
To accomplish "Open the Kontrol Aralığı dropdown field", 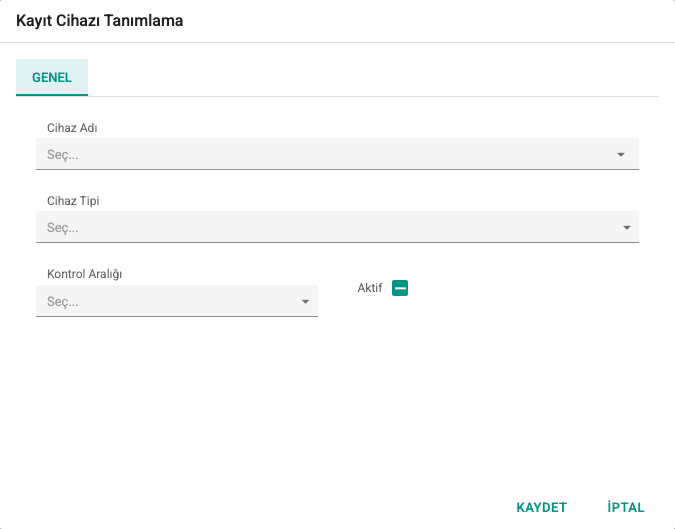I will [x=177, y=301].
